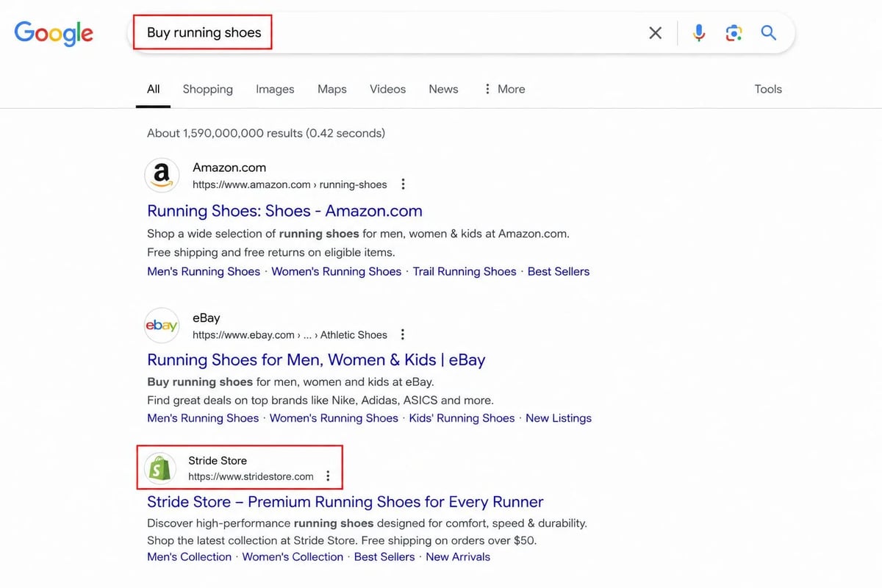Open eBay's Kids' Running Shoes sitelink
Image resolution: width=882 pixels, height=588 pixels.
click(462, 418)
